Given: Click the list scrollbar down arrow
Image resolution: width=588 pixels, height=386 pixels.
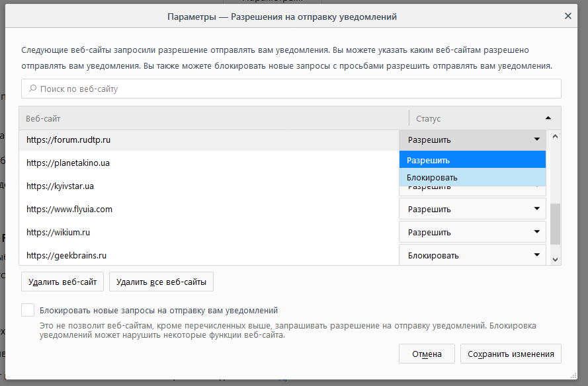Looking at the screenshot, I should tap(556, 259).
